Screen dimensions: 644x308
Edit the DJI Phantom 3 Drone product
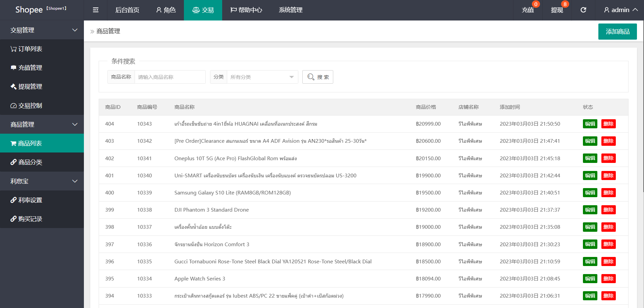pyautogui.click(x=590, y=210)
